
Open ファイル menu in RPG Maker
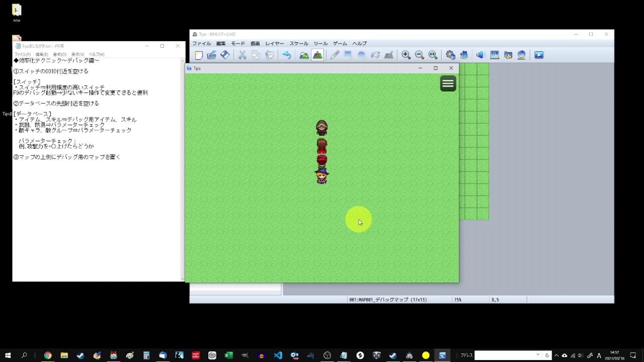point(202,44)
